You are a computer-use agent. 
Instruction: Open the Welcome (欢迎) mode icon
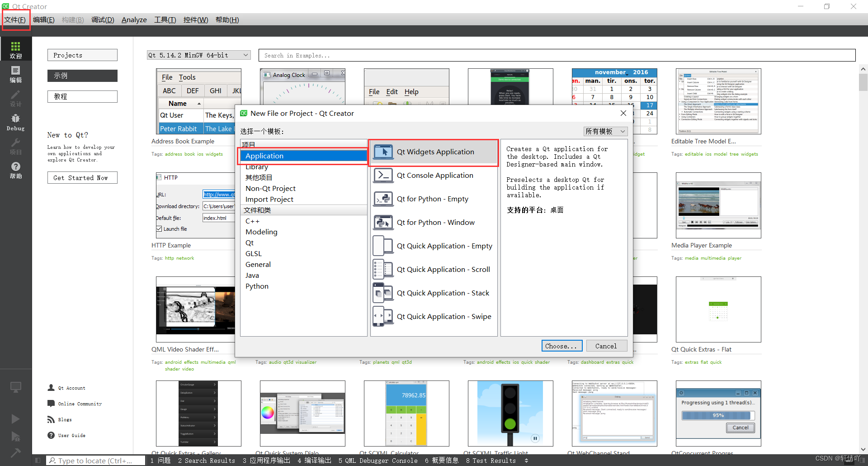click(x=15, y=50)
